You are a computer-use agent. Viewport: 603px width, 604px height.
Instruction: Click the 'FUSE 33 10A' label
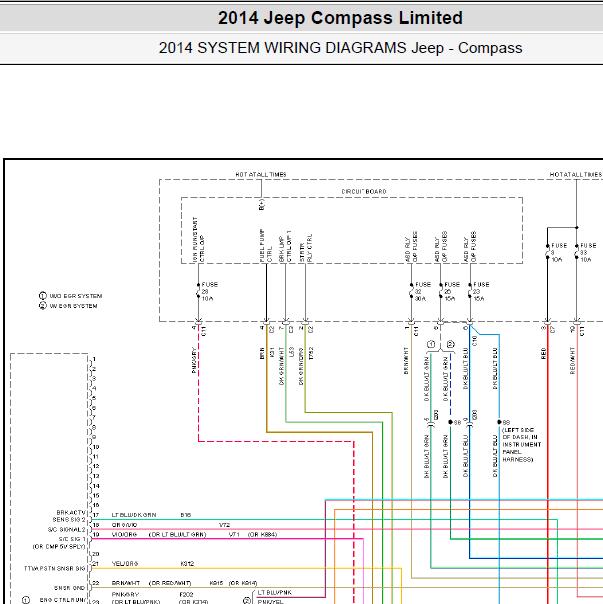tap(588, 253)
